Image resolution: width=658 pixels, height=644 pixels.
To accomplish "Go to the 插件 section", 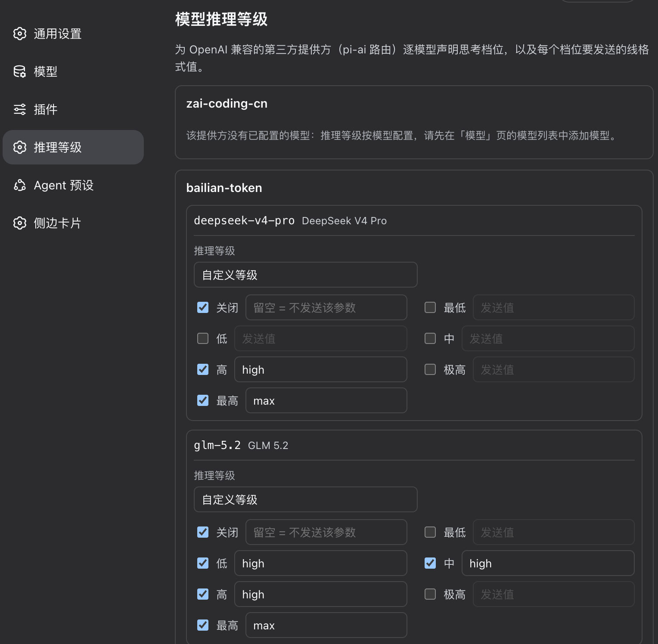I will [73, 109].
